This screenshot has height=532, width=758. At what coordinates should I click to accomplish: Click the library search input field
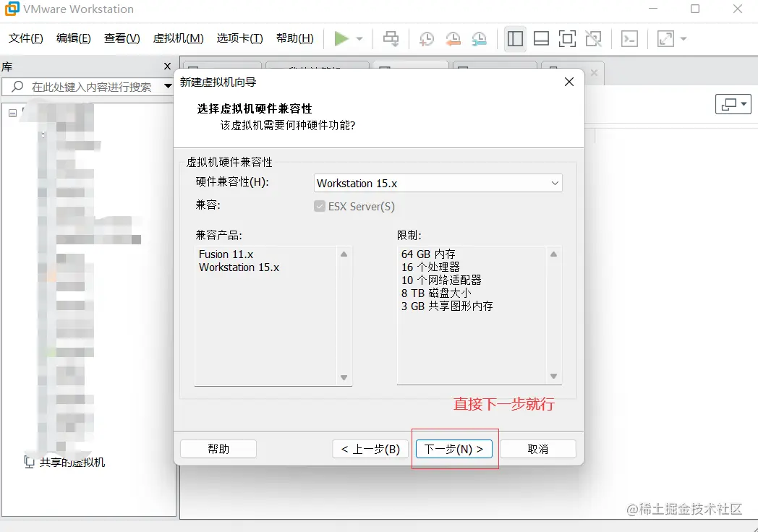(92, 87)
